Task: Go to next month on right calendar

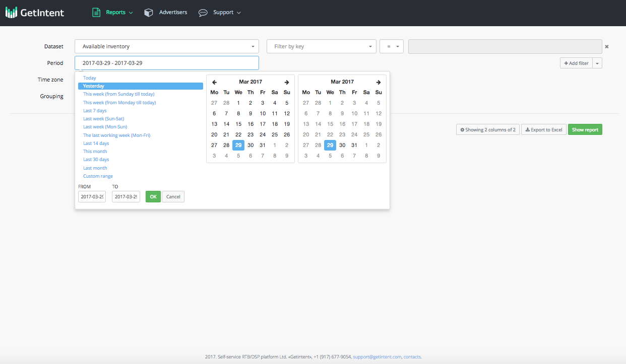Action: coord(378,82)
